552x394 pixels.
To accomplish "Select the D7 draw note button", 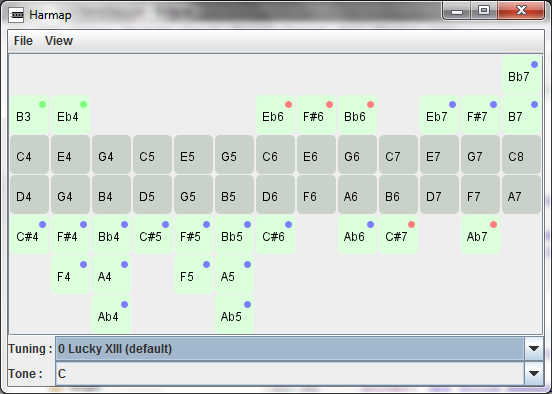I will 439,195.
